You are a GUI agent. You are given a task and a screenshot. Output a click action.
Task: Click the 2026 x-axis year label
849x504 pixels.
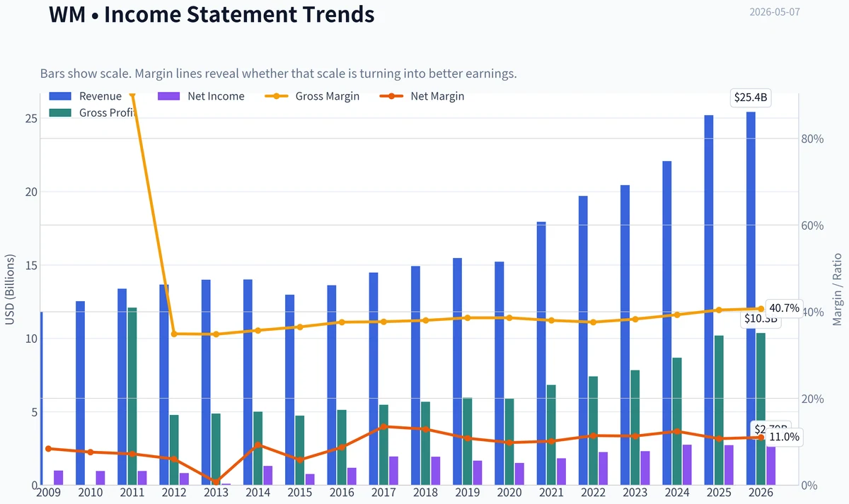pyautogui.click(x=761, y=493)
